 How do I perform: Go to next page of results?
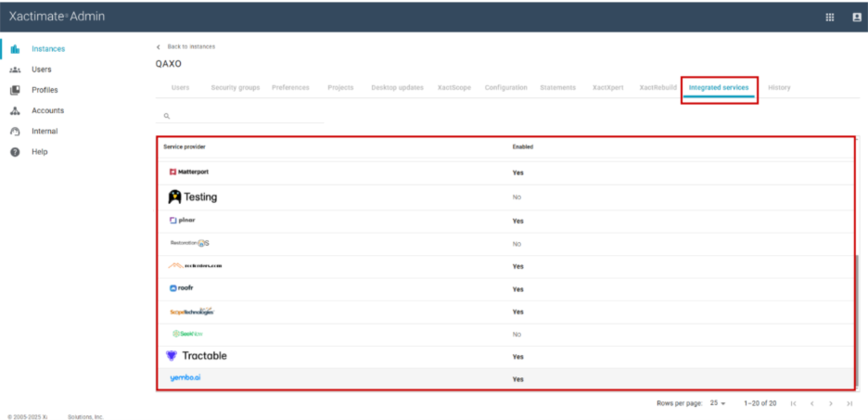(830, 403)
